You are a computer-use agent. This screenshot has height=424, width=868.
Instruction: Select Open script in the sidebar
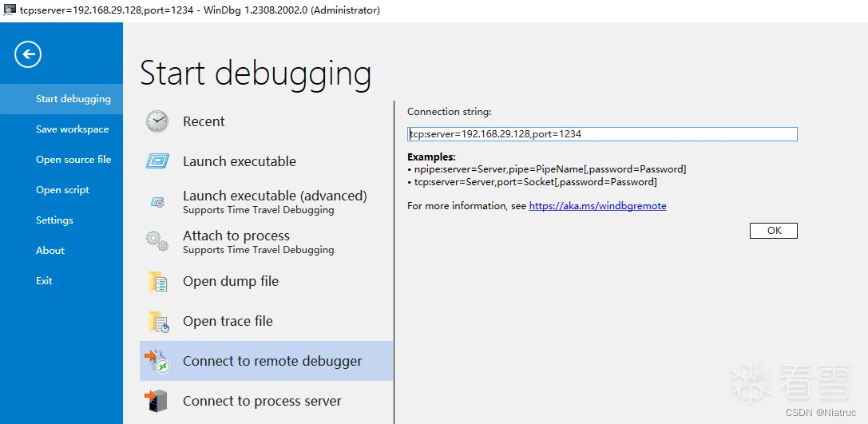click(61, 190)
